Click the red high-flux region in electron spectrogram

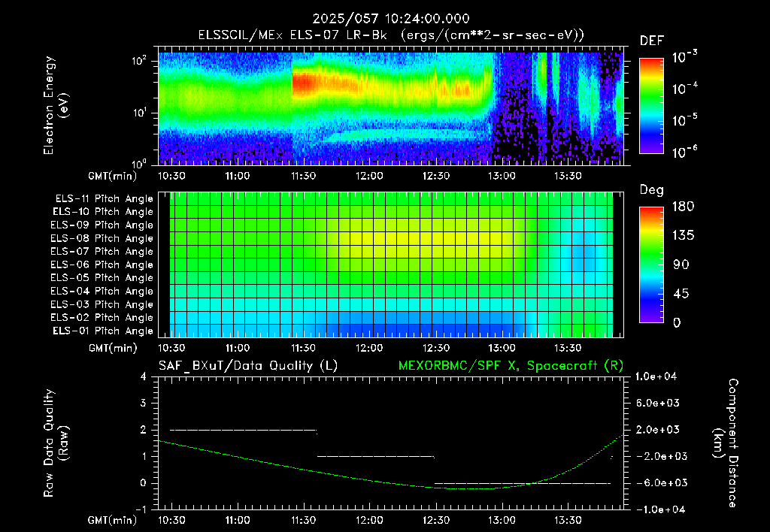[x=305, y=83]
